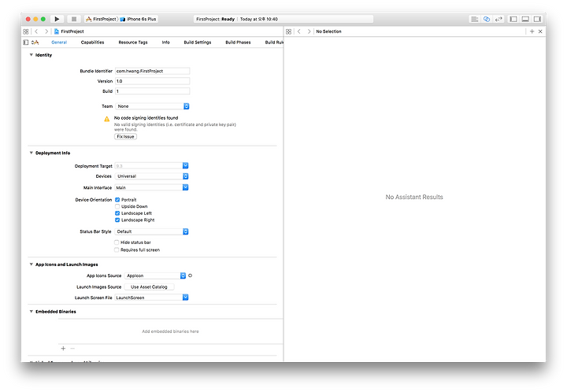
Task: Click FirstProject in the jump bar
Action: tap(69, 31)
